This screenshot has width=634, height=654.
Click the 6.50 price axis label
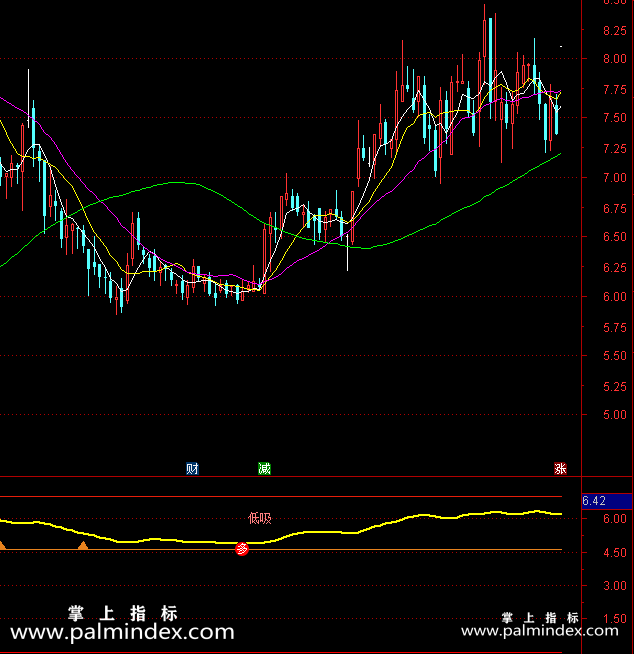(614, 237)
